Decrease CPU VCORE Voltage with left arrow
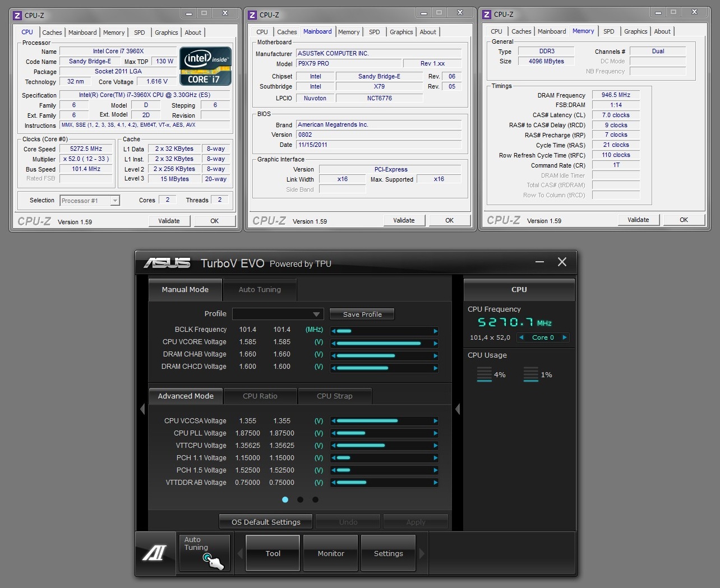 [334, 343]
